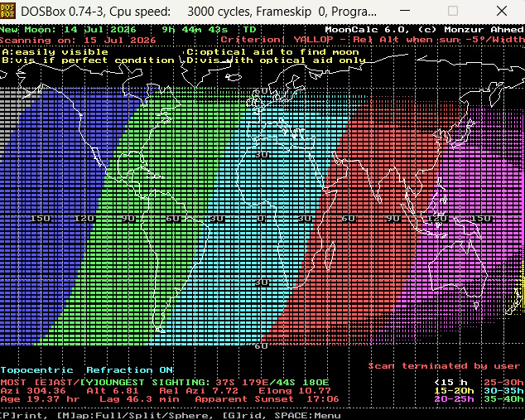Click the '150' longitude label in the magenta zone
Screen dimensions: 525x420
481,219
